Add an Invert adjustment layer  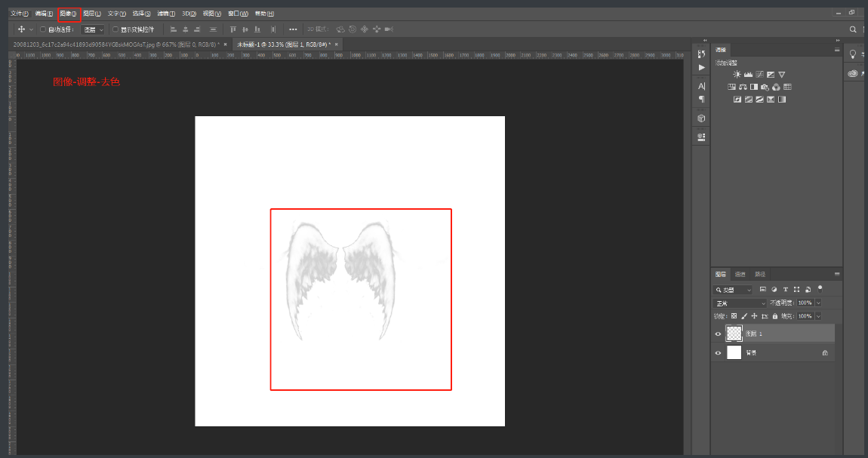tap(737, 100)
